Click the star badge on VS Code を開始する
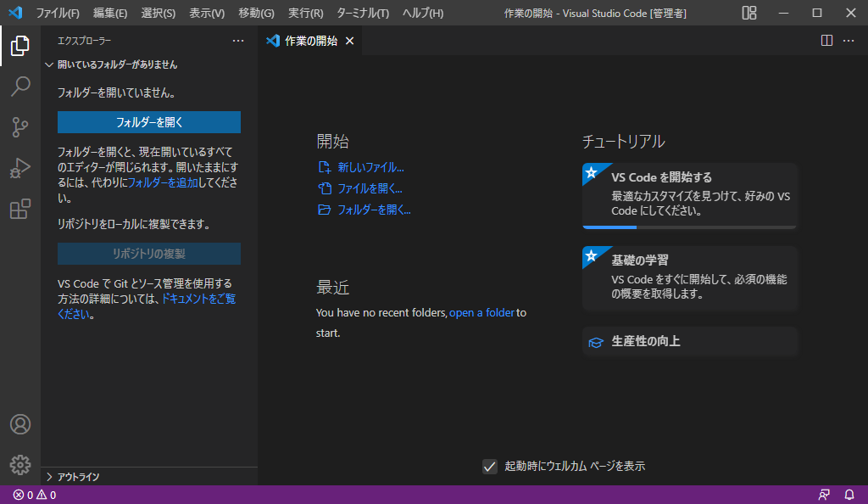This screenshot has width=868, height=504. coord(591,173)
